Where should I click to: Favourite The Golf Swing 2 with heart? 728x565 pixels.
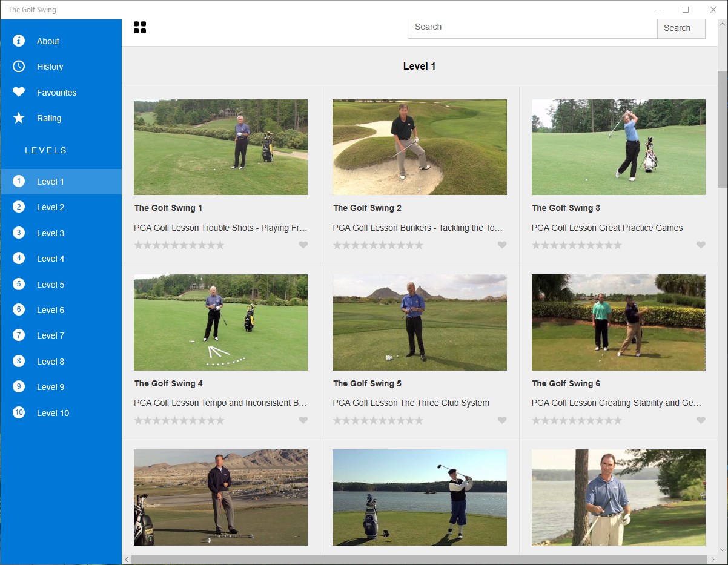[x=502, y=245]
